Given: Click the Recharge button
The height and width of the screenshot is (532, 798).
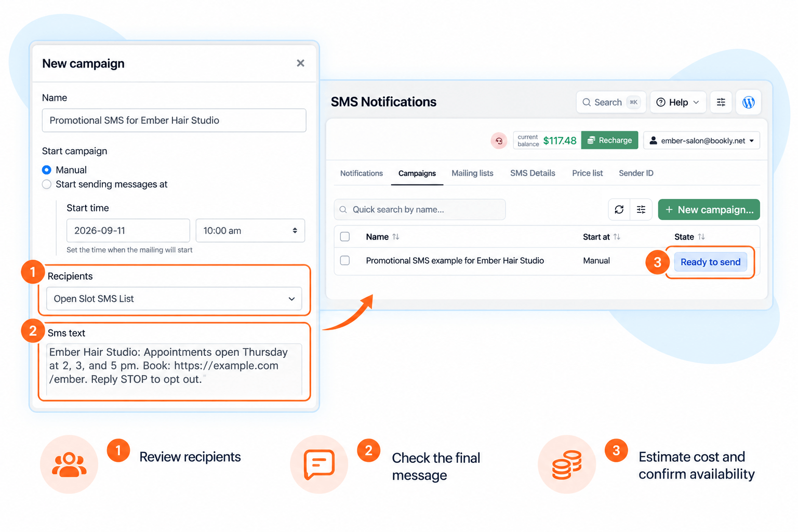Looking at the screenshot, I should point(609,140).
